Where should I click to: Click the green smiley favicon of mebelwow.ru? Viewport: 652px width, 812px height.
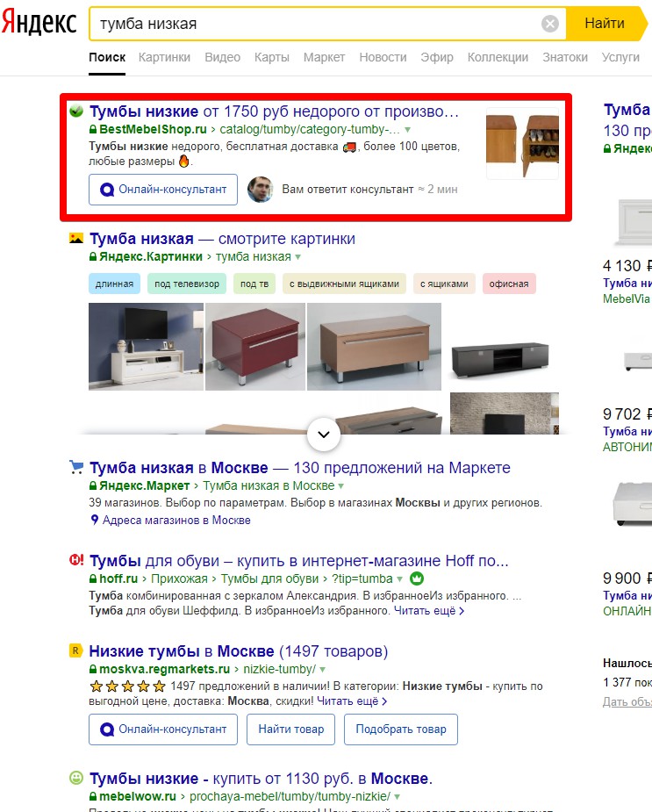point(76,777)
